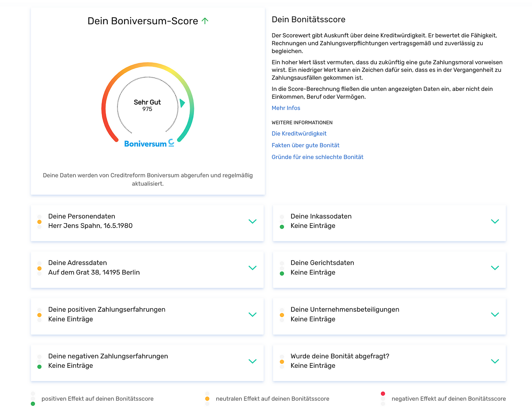532x414 pixels.
Task: Click legend text positiven Effekt auf deinen Bonitätsscore
Action: 98,399
